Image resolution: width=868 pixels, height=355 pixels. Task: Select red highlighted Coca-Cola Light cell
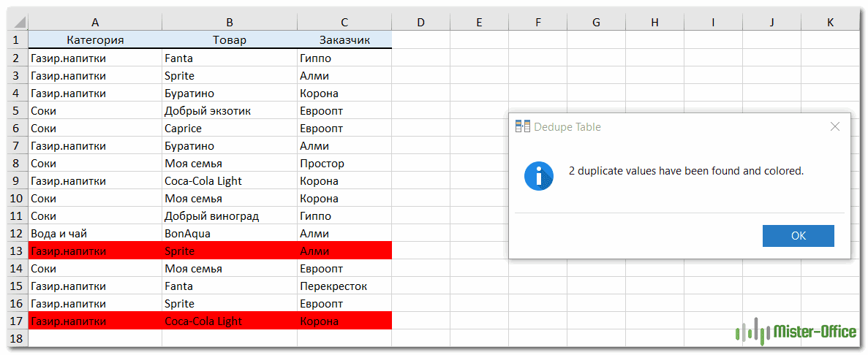230,321
